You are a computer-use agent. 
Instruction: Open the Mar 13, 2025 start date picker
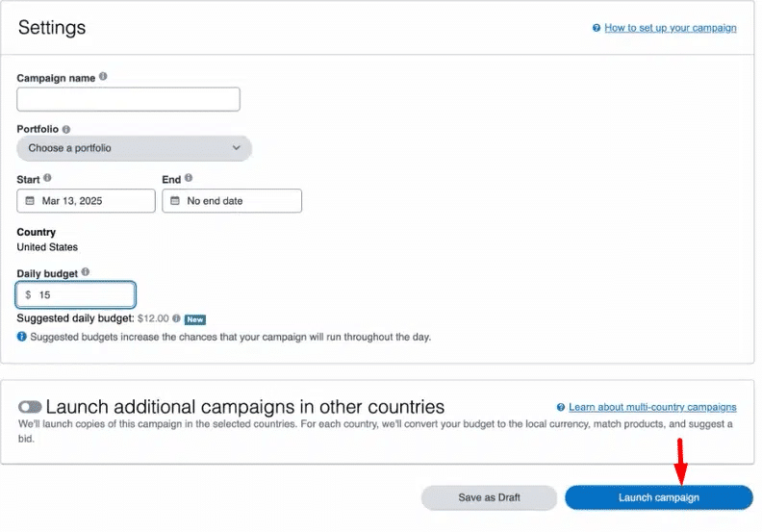tap(86, 201)
